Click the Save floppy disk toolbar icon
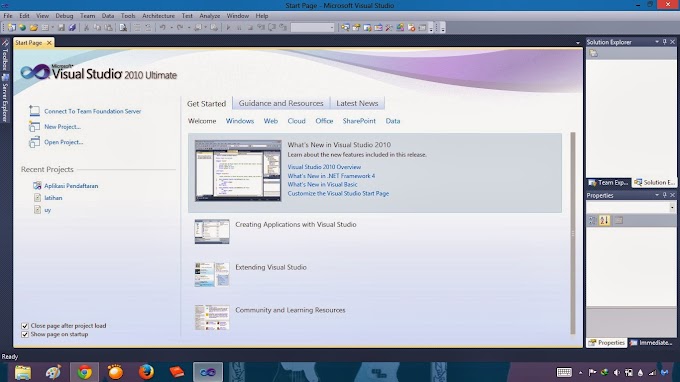The image size is (680, 382). 61,27
